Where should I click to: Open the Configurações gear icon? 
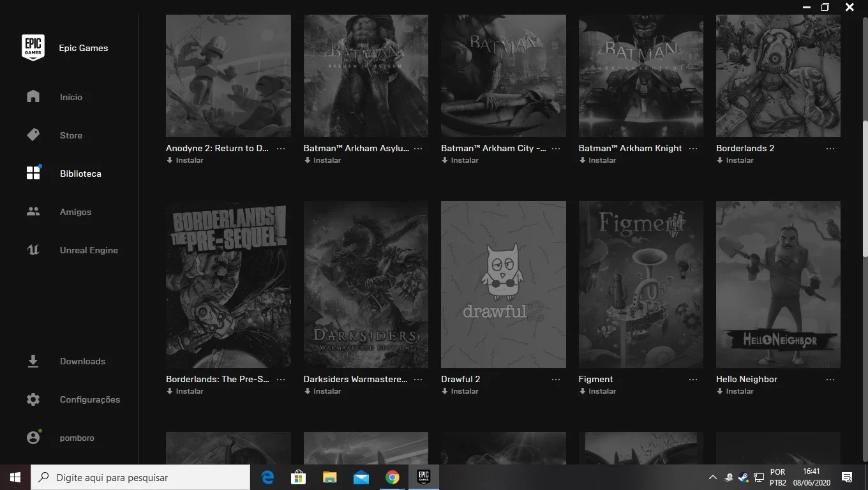[x=33, y=399]
